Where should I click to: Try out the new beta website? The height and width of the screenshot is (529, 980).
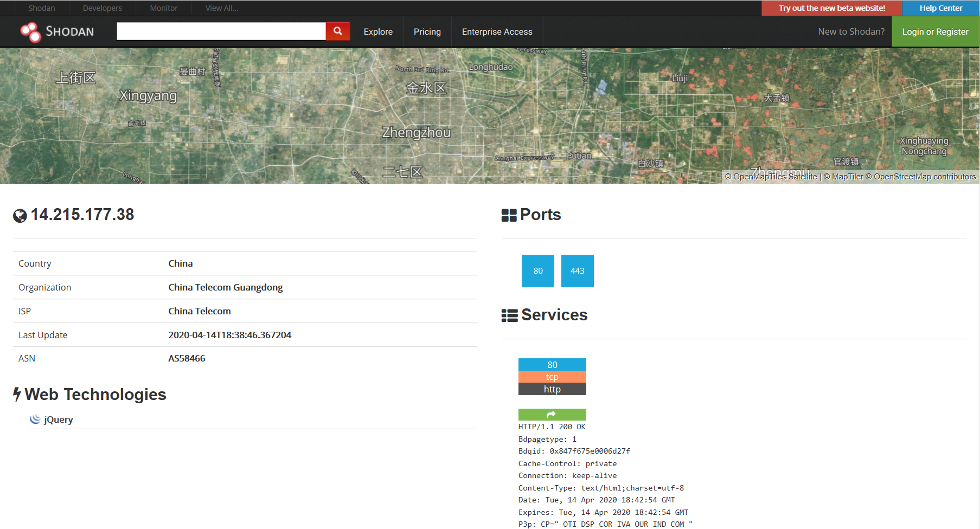point(831,8)
